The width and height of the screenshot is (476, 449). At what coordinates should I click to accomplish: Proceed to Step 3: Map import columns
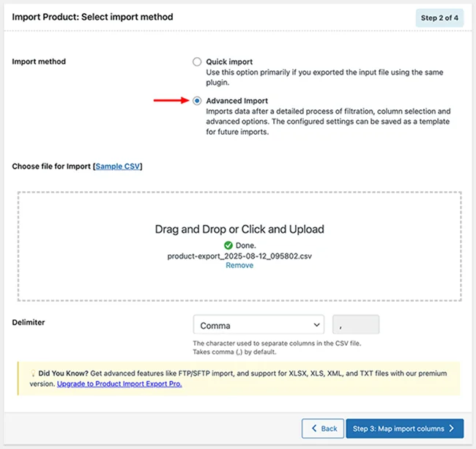pos(404,428)
